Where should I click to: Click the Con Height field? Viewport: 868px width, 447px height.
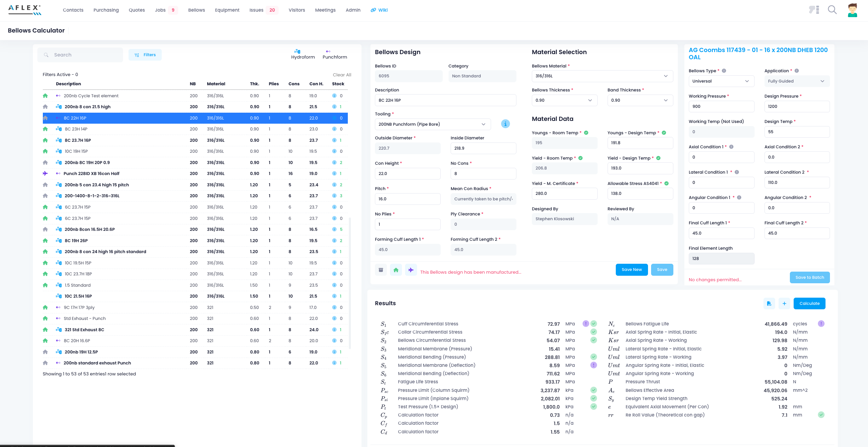coord(407,174)
